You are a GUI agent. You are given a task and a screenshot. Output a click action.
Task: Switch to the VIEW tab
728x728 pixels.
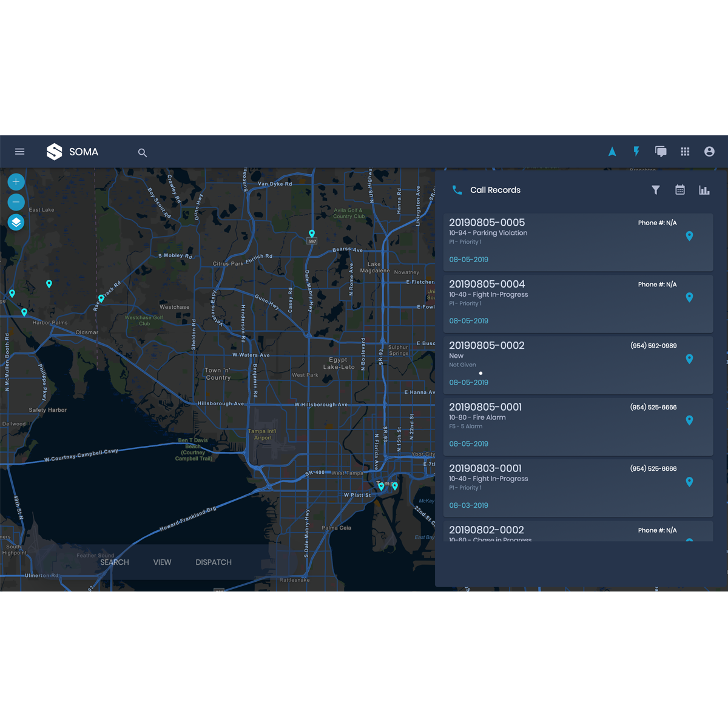(x=162, y=562)
